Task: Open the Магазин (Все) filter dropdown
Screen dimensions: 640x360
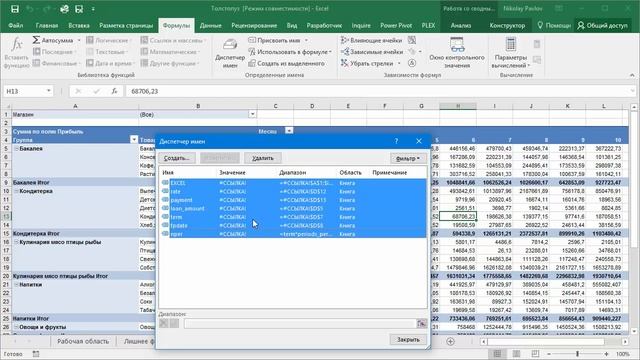Action: (253, 114)
